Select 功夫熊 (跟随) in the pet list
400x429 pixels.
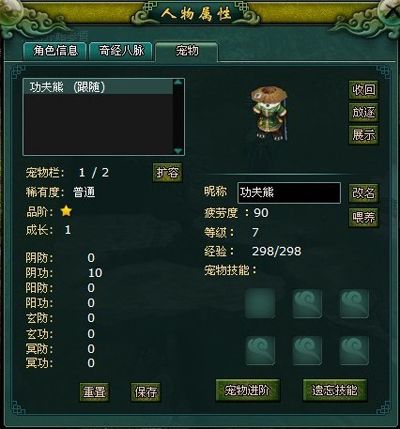tap(98, 87)
